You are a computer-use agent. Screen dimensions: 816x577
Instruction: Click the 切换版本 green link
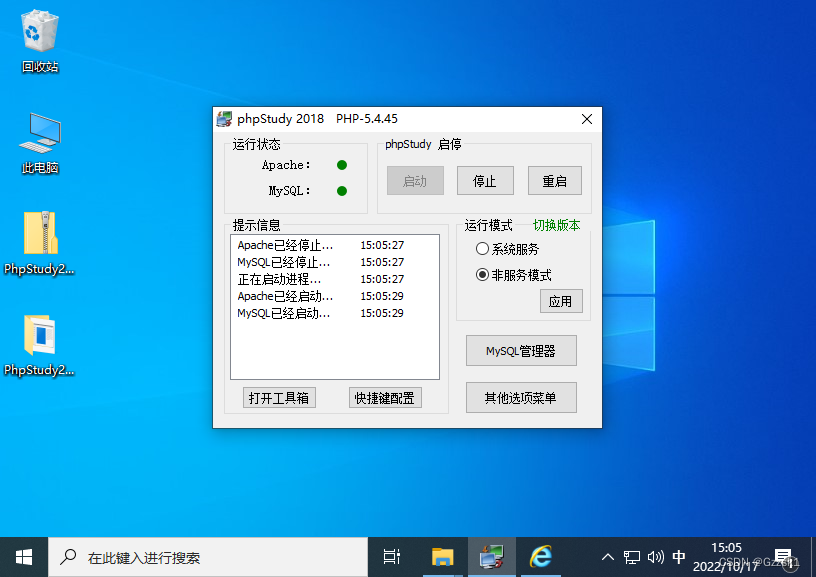pos(556,225)
